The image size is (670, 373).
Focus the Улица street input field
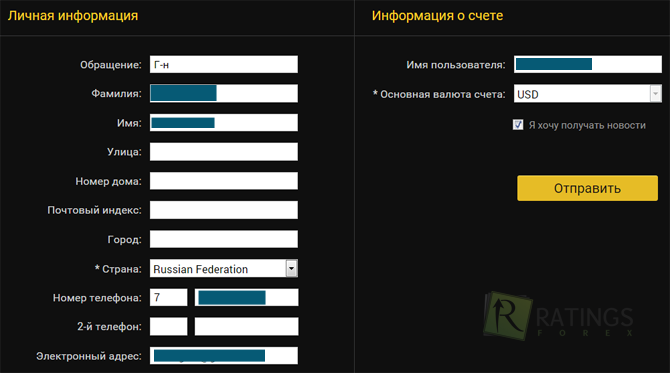coord(223,152)
